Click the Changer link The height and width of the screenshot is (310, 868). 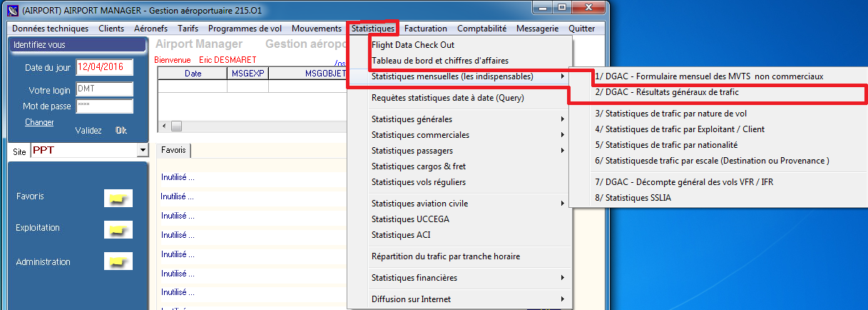tap(39, 122)
